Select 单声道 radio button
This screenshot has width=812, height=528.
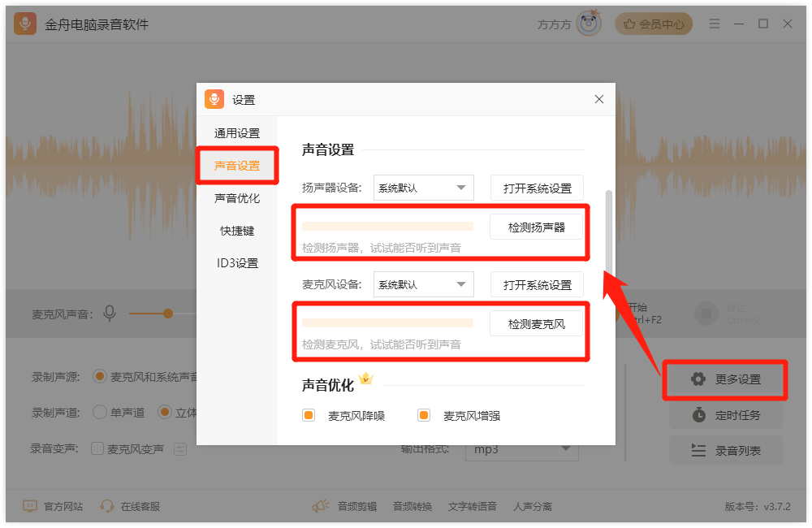pyautogui.click(x=100, y=412)
